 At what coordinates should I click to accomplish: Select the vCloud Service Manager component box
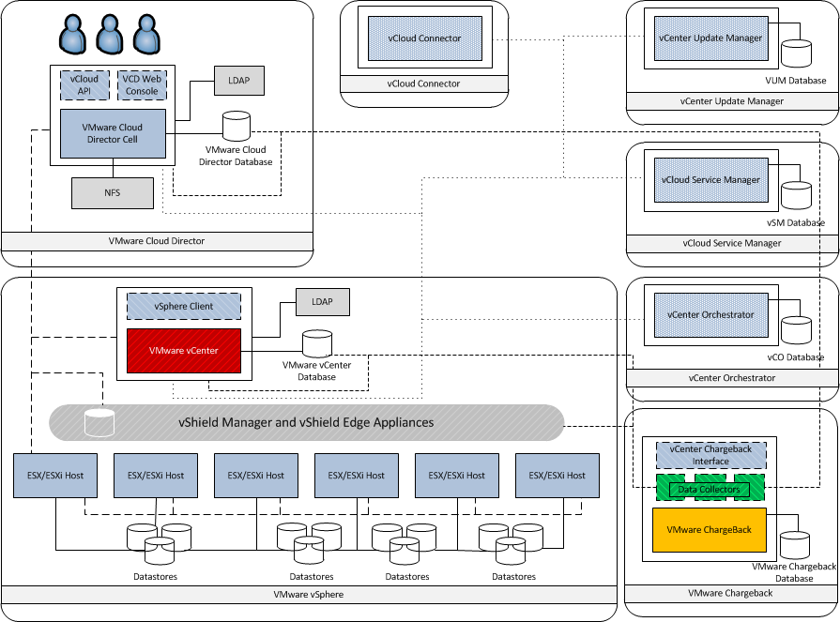(710, 180)
